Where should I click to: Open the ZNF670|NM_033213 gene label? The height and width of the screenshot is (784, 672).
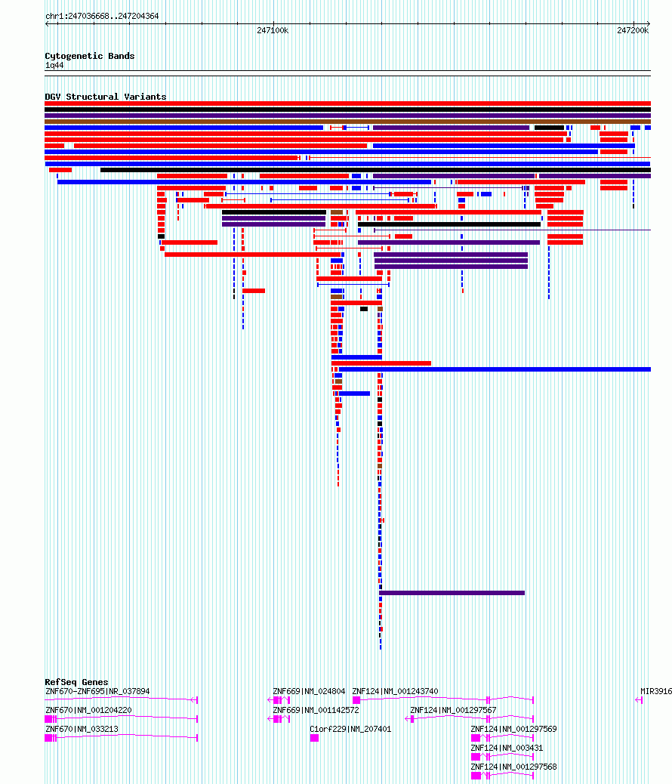82,729
